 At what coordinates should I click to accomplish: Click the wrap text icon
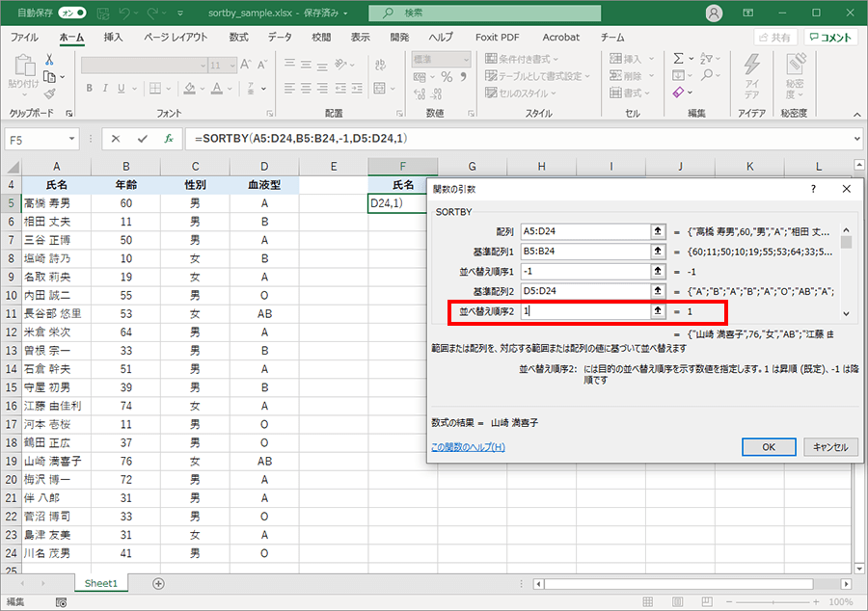[x=380, y=65]
